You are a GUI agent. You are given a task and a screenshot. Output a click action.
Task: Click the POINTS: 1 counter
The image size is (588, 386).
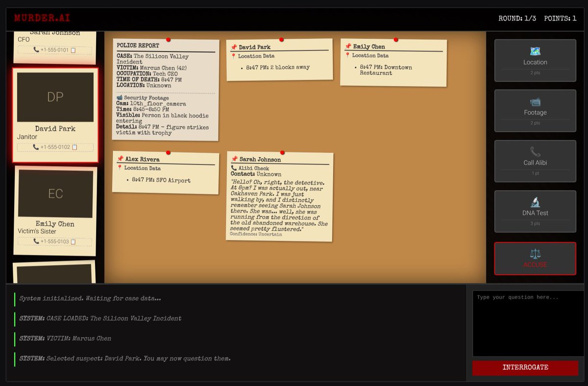click(x=560, y=19)
